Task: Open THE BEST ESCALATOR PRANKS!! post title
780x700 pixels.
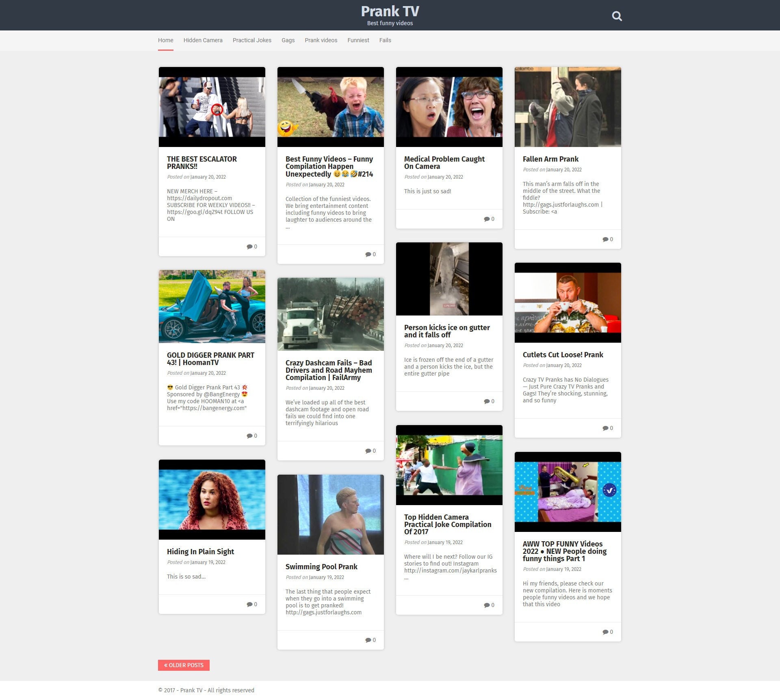Action: tap(202, 163)
